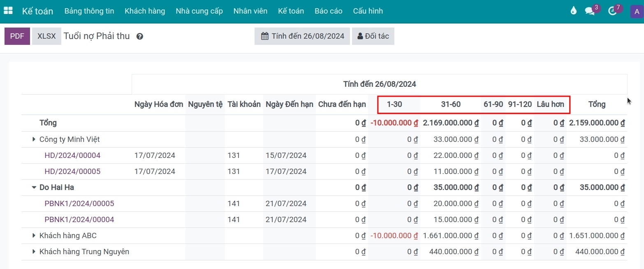Expand the Khách hàng Trung Nguyên row
Screen dimensions: 644x269
pos(34,251)
